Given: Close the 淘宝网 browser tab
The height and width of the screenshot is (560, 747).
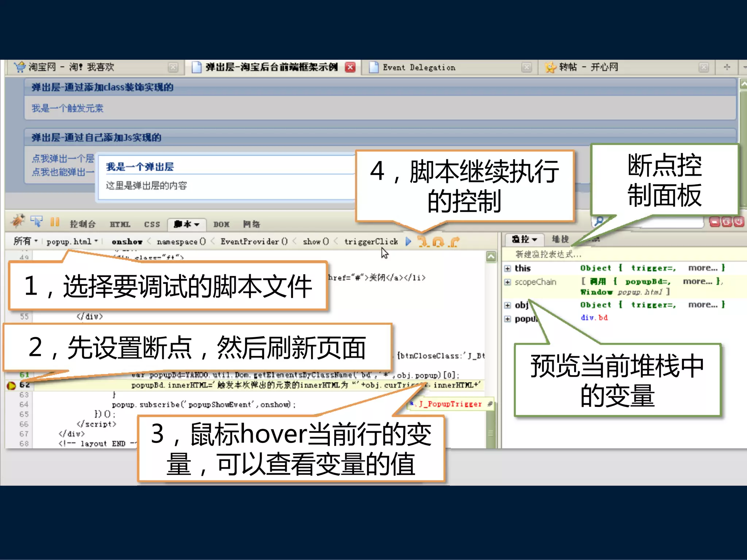Looking at the screenshot, I should tap(173, 67).
